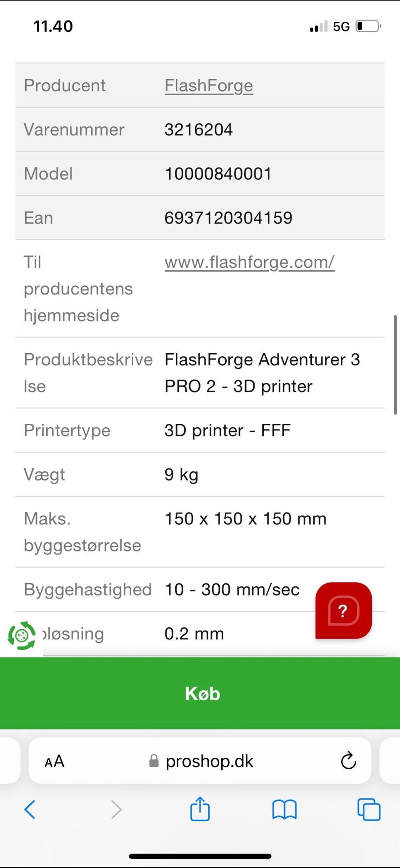Tap the Ean number 6937120304159
400x868 pixels.
pos(228,218)
